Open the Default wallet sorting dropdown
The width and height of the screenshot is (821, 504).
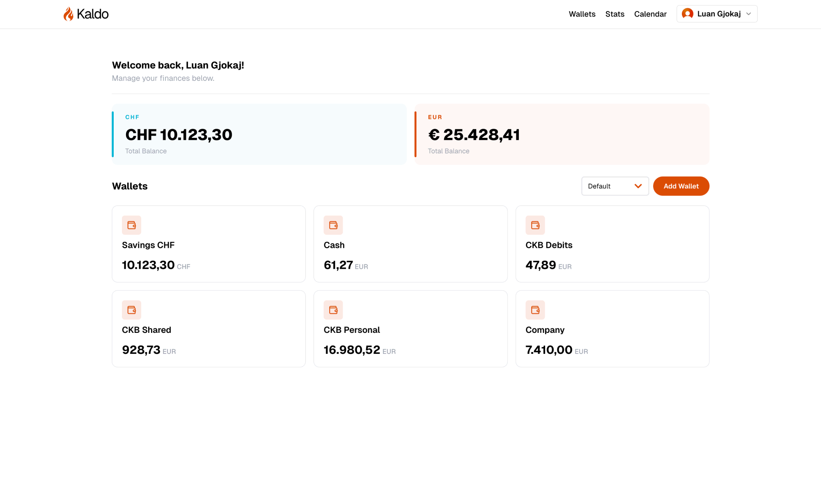coord(615,186)
